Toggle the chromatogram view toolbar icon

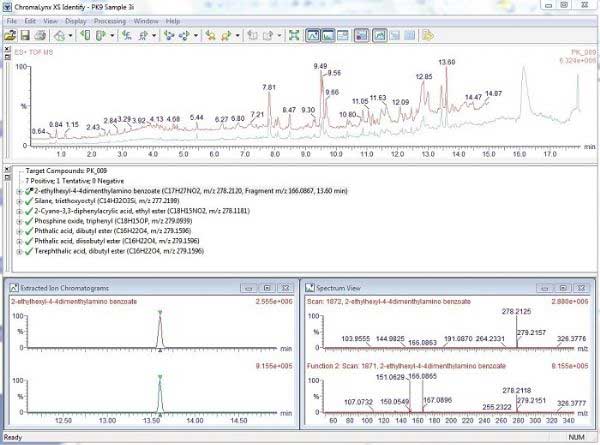313,35
